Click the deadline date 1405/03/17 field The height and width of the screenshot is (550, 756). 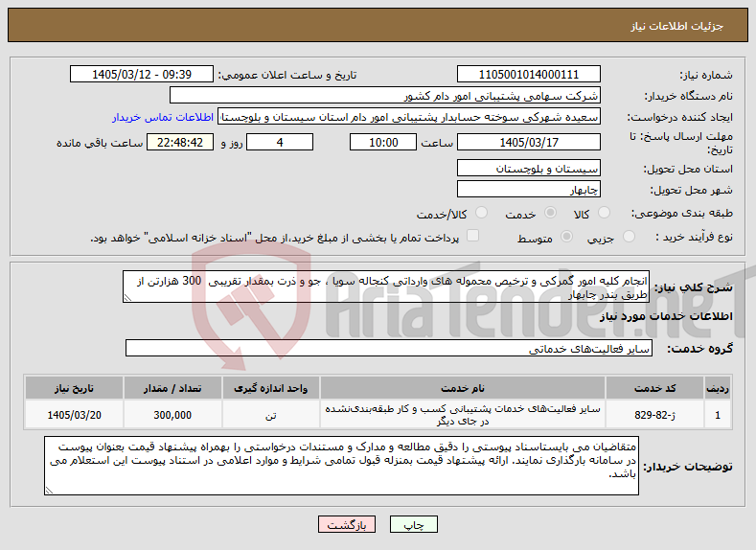pos(528,142)
